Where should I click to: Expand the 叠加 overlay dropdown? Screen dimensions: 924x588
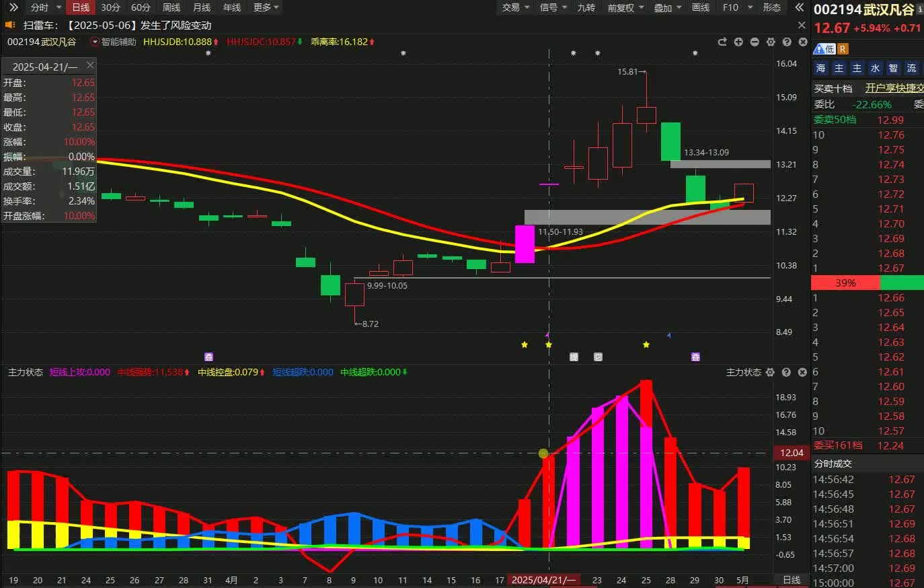tap(668, 7)
